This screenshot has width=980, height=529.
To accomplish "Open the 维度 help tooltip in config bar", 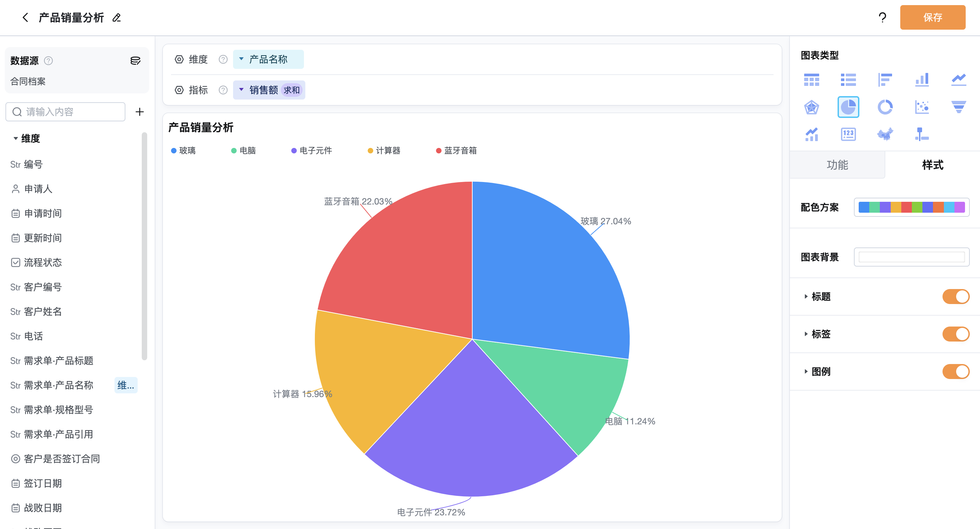I will (223, 59).
